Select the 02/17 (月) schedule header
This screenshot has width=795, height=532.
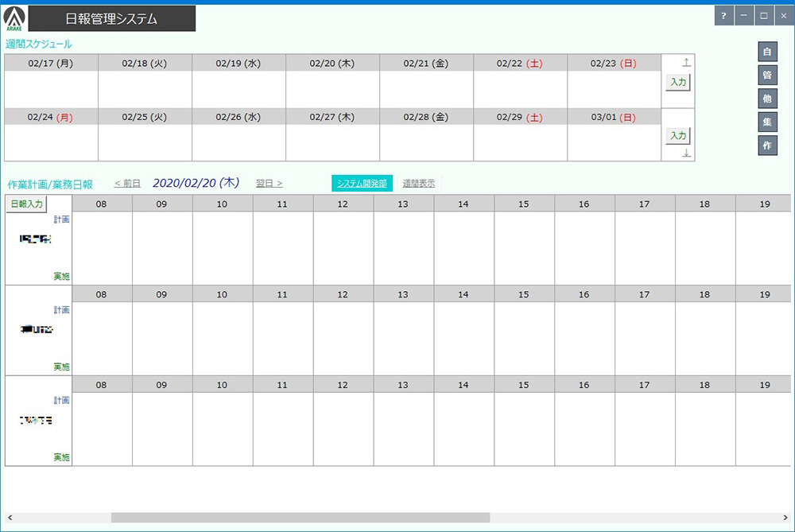click(51, 64)
